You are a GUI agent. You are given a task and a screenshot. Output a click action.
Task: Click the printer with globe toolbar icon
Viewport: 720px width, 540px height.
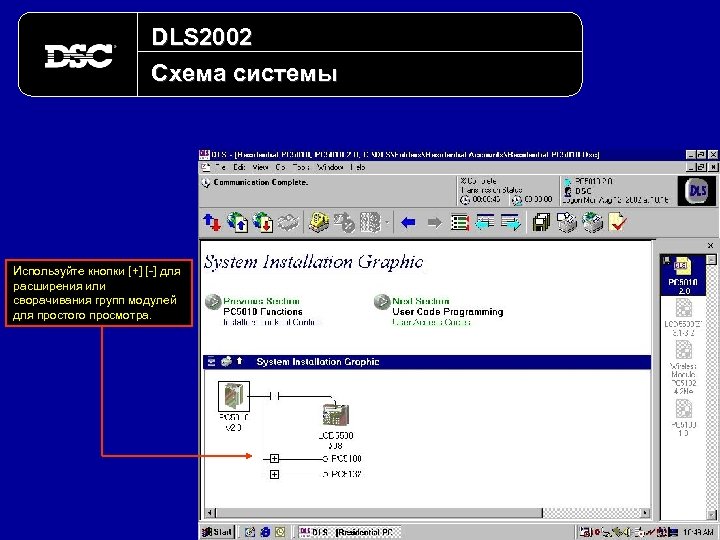[x=592, y=223]
